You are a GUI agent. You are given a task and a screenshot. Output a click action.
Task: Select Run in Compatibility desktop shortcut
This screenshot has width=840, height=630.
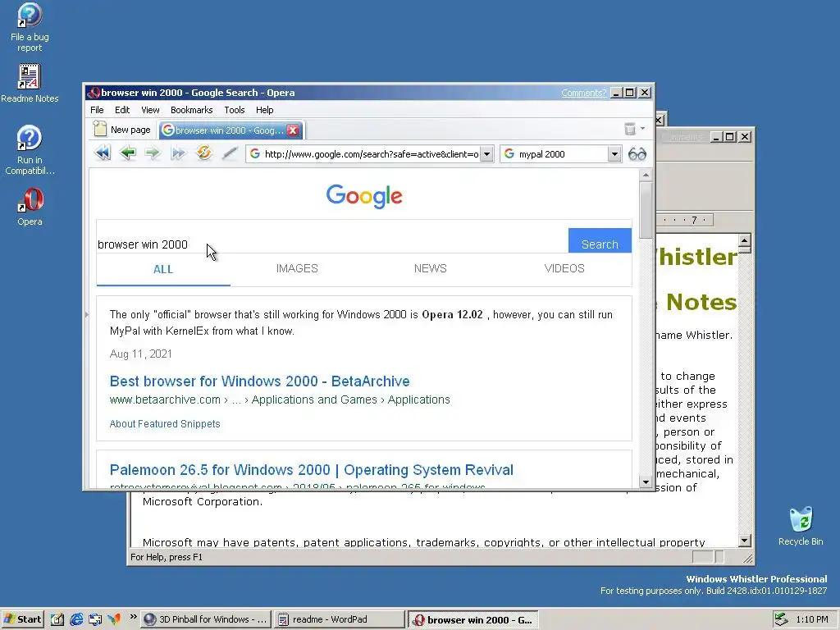pos(30,150)
